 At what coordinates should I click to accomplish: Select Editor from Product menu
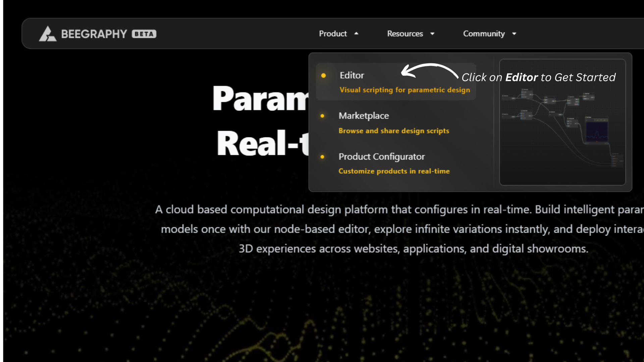(352, 75)
